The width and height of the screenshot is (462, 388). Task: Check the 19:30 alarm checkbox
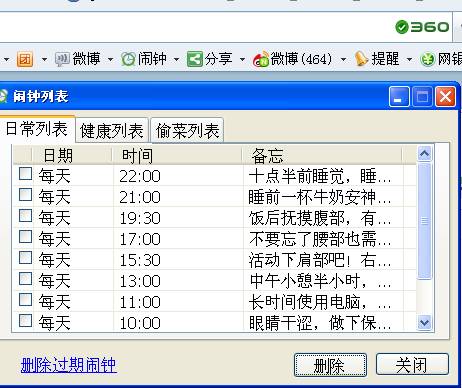pos(25,216)
